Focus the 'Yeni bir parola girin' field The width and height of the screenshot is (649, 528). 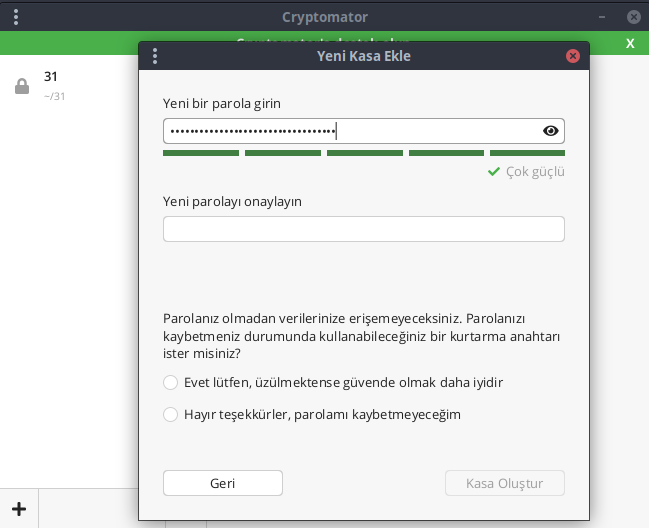click(x=350, y=131)
